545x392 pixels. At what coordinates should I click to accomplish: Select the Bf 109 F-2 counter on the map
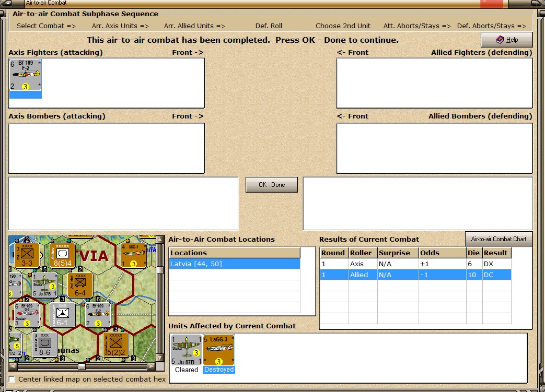pos(98,315)
